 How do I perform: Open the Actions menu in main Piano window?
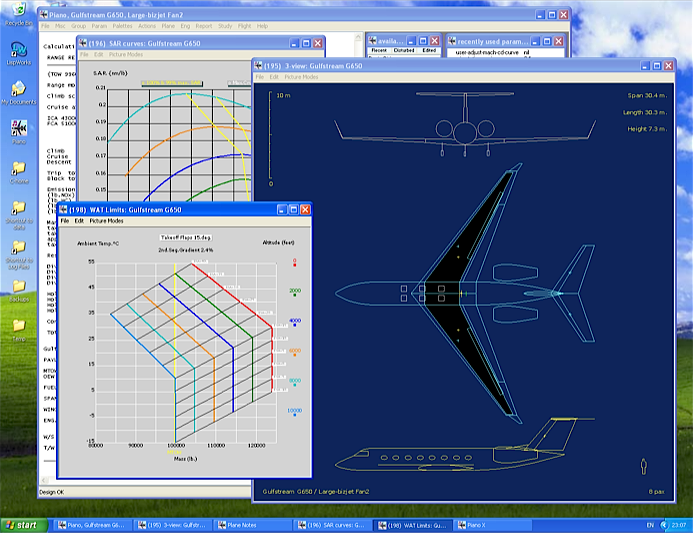tap(147, 26)
